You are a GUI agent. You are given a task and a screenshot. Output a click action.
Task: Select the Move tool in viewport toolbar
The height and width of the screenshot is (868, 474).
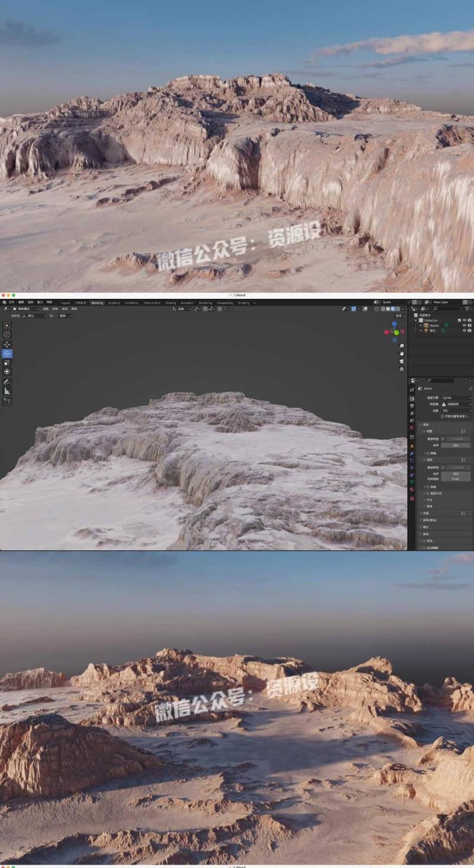tap(7, 344)
